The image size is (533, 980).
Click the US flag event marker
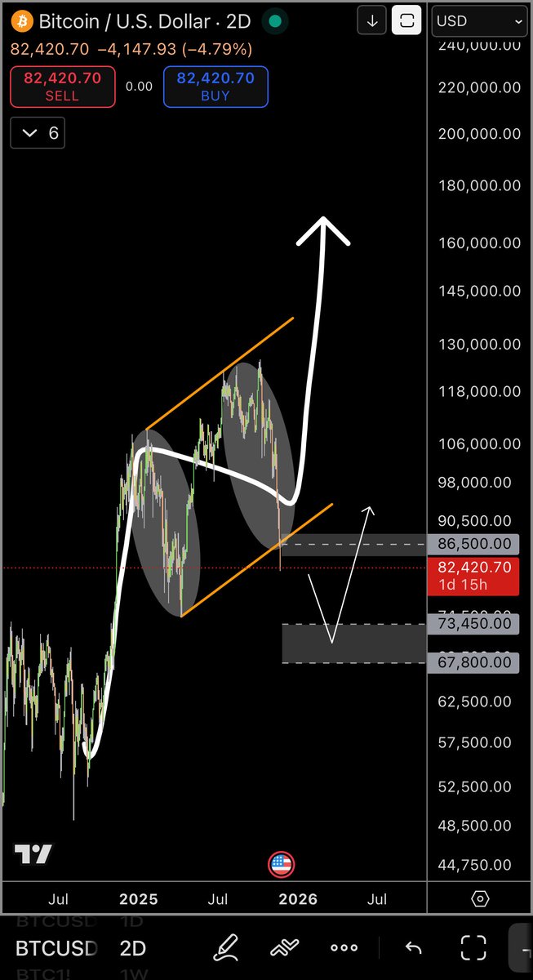pyautogui.click(x=281, y=864)
